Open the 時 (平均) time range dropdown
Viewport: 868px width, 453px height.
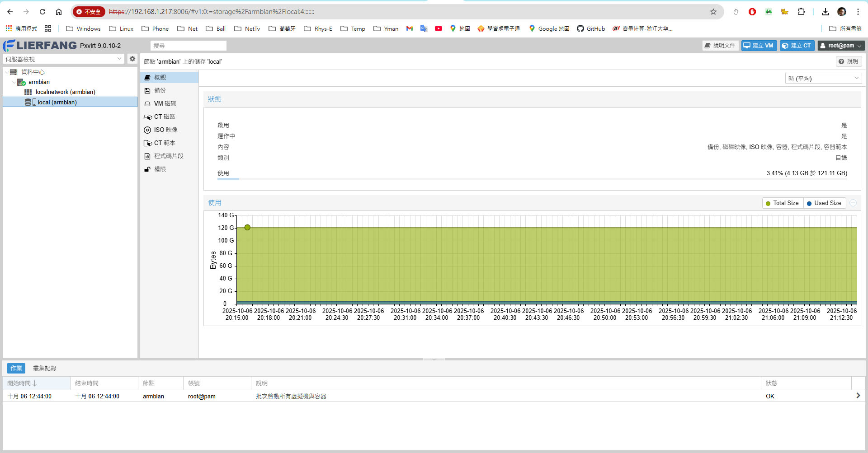[x=823, y=79]
